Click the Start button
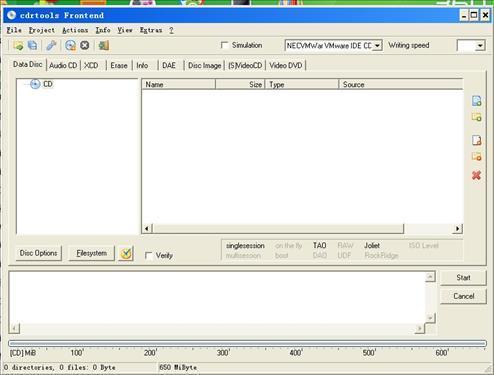Image resolution: width=494 pixels, height=375 pixels. point(463,278)
